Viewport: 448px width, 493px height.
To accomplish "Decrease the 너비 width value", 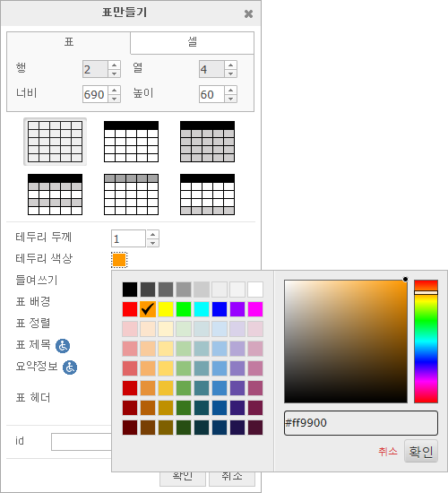I will click(x=115, y=99).
